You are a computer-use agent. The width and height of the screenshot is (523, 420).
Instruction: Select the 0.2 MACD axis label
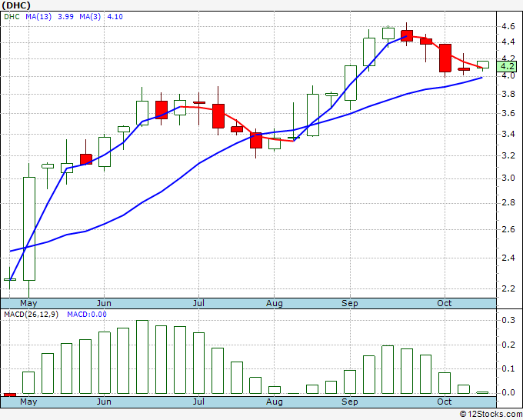pyautogui.click(x=508, y=345)
